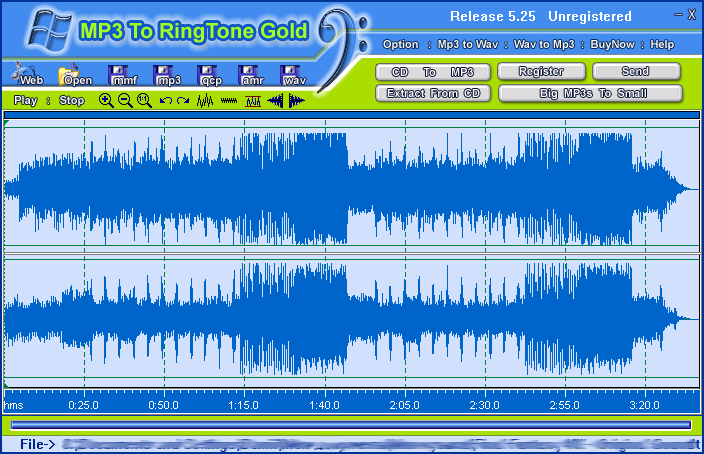The width and height of the screenshot is (704, 454).
Task: Click the red-lined normalize waveform icon
Action: [253, 101]
